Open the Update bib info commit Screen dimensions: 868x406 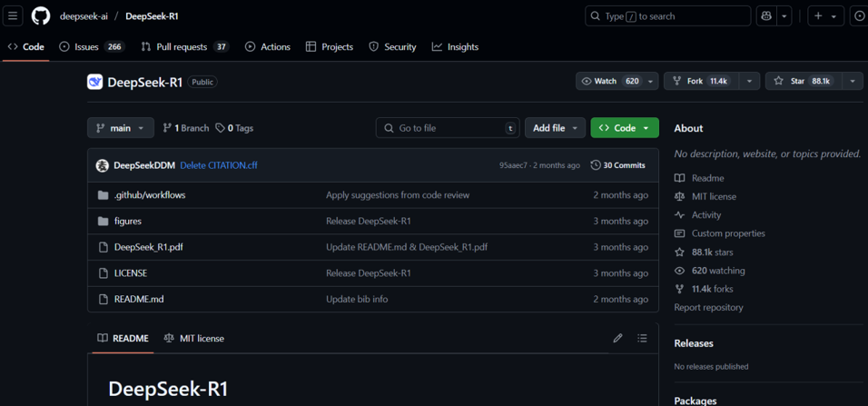[357, 299]
